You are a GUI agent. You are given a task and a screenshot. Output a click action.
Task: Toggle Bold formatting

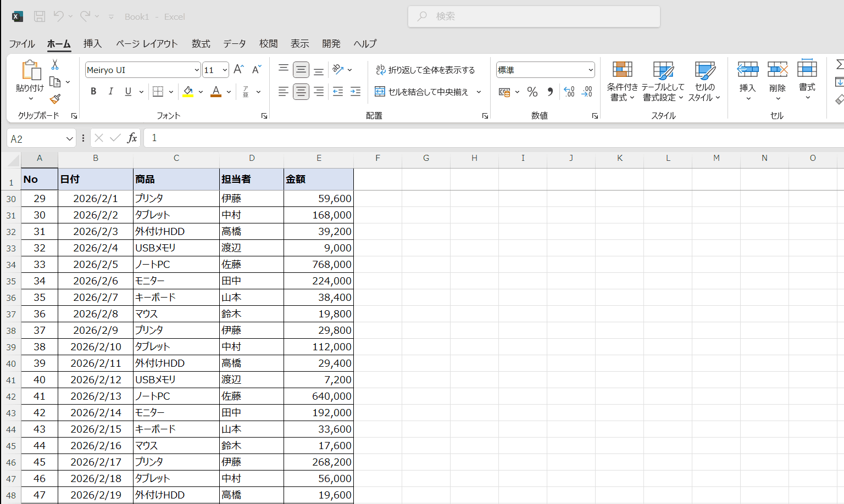coord(93,92)
